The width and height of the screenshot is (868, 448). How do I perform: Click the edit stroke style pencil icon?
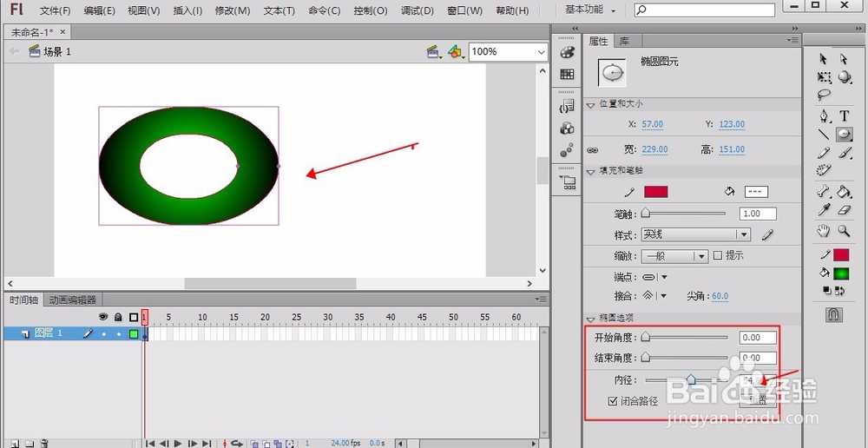click(767, 234)
